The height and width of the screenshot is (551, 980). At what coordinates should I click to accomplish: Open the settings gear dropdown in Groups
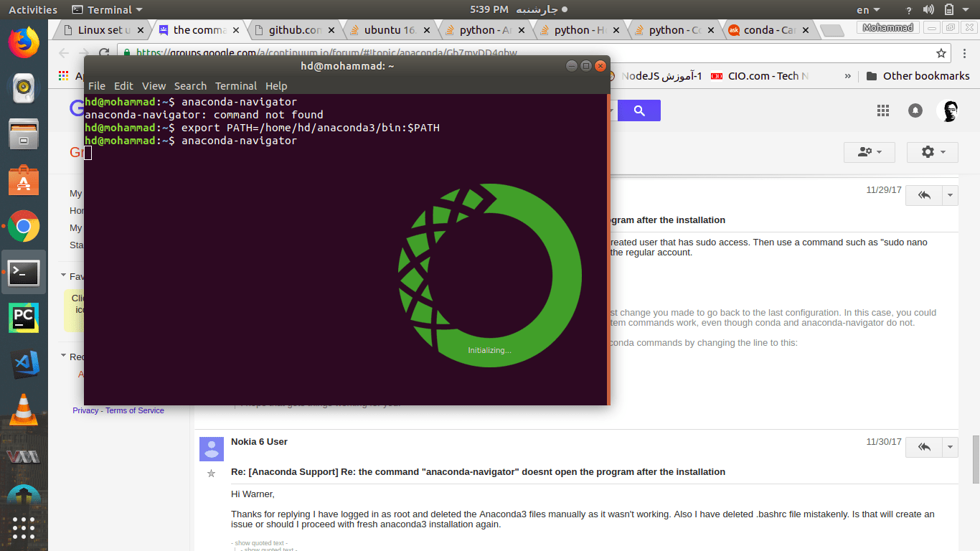[932, 152]
